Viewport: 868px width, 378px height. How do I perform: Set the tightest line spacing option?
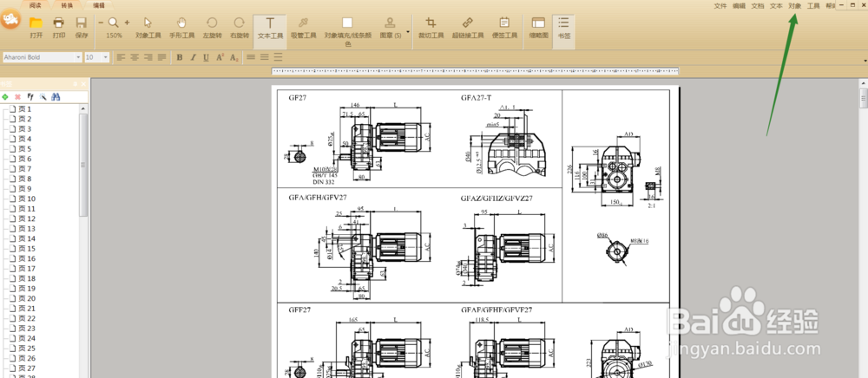[251, 57]
